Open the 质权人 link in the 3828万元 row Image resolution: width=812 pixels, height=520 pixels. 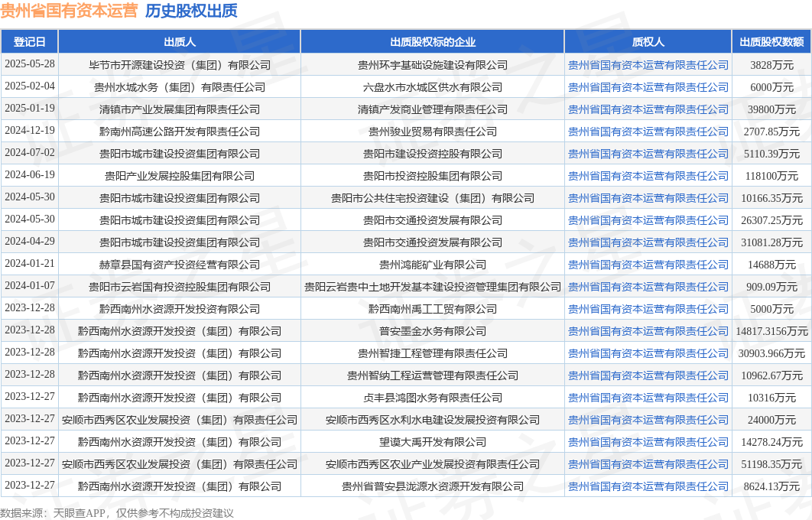(x=648, y=65)
